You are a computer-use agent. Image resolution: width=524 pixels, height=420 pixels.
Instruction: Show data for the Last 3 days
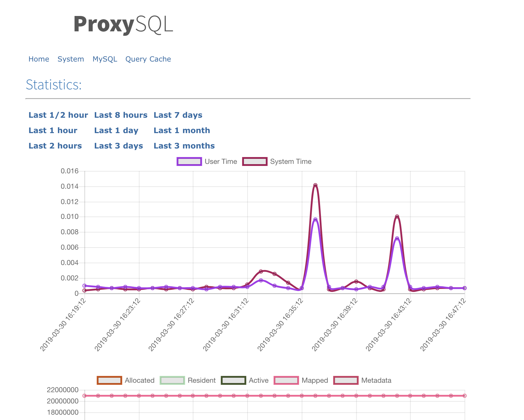[119, 146]
